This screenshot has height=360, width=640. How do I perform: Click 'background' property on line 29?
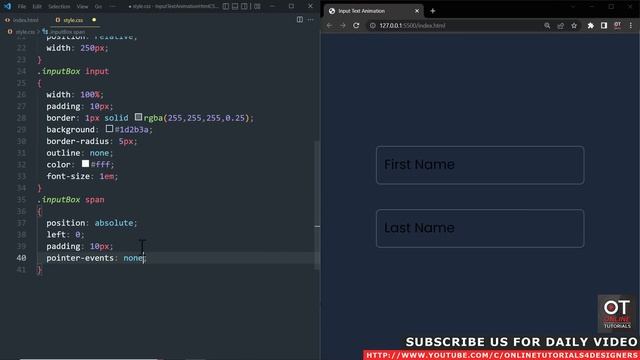[x=70, y=130]
